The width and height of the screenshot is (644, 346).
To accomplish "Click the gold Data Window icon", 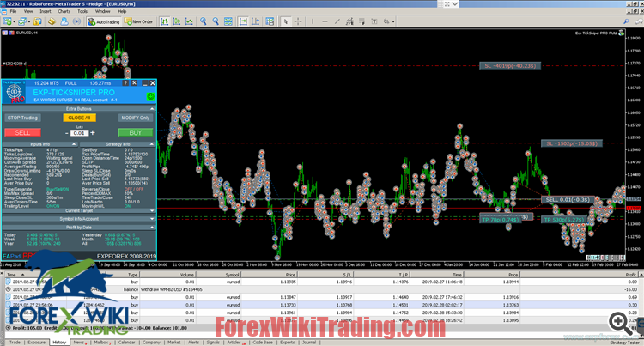I will [x=52, y=21].
